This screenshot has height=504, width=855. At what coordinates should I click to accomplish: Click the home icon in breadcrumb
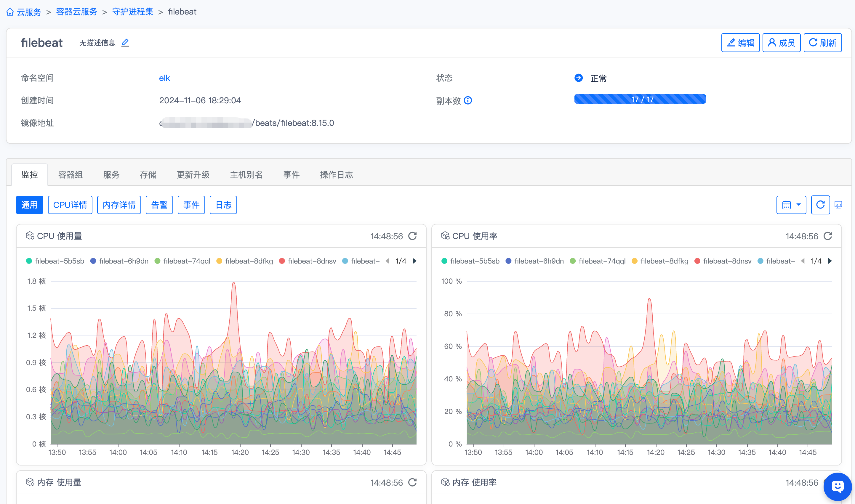click(x=10, y=12)
